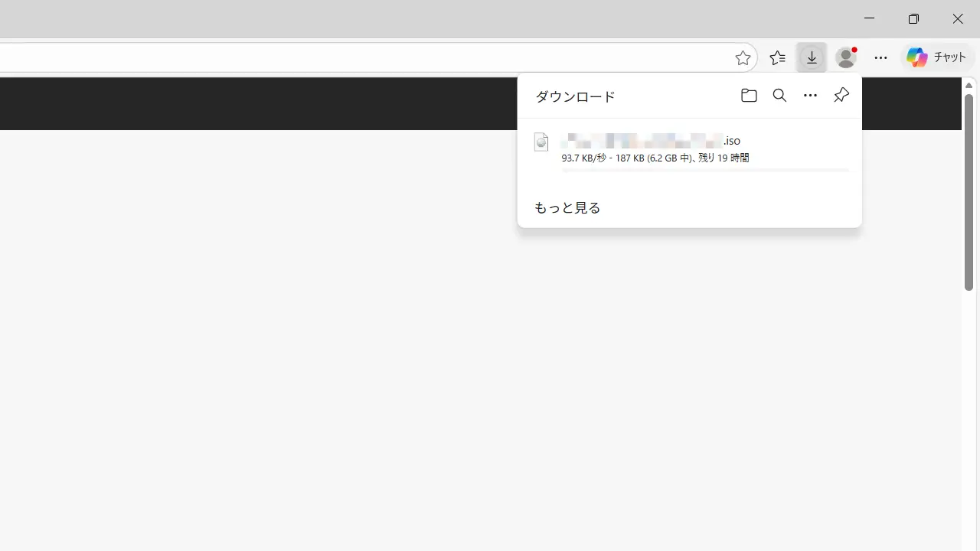This screenshot has height=551, width=980.
Task: Open the downloads folder icon
Action: point(749,95)
